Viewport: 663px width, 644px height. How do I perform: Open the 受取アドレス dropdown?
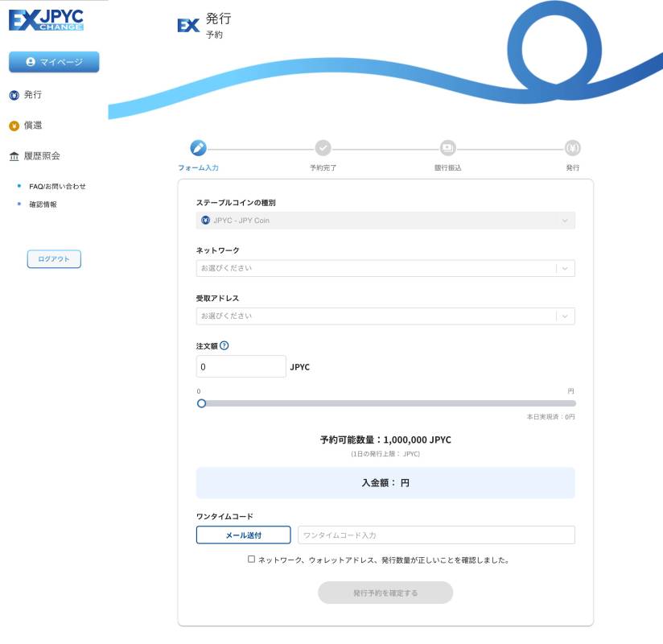click(385, 316)
